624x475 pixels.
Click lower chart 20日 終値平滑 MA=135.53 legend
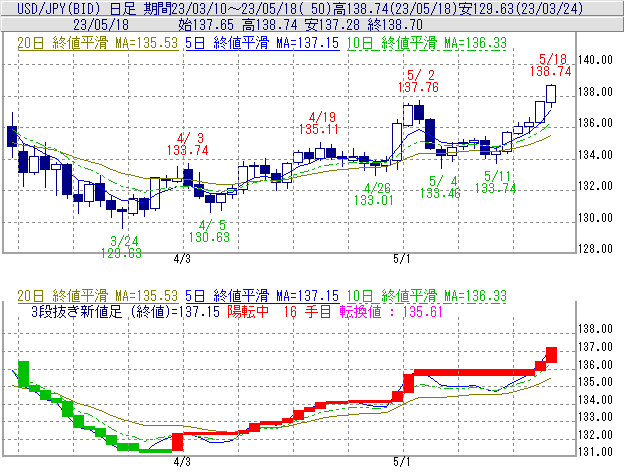(98, 296)
